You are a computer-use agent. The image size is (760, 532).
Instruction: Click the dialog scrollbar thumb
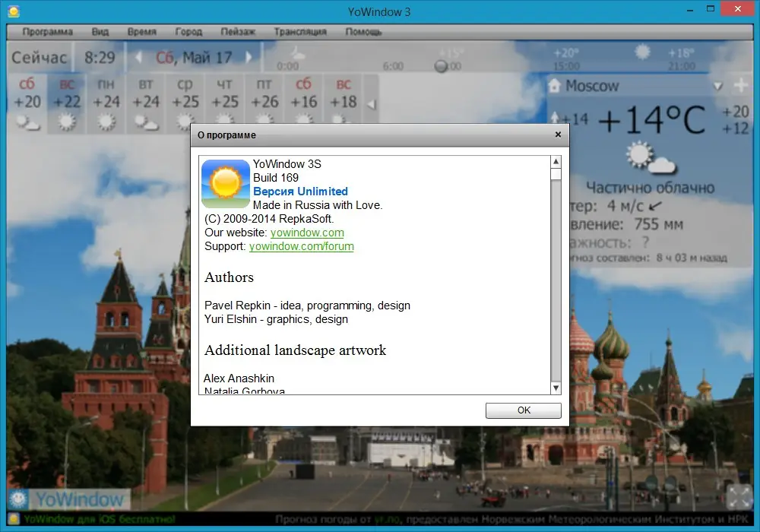[556, 174]
